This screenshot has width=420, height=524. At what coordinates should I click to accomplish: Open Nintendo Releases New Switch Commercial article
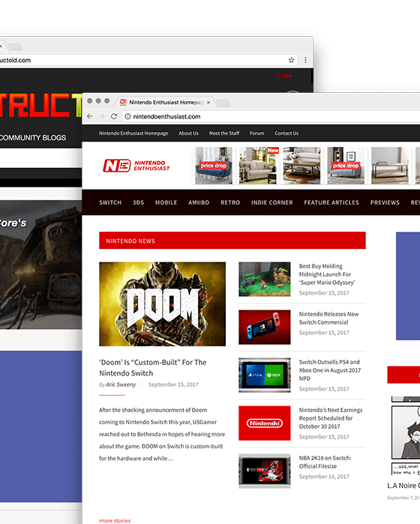point(328,318)
